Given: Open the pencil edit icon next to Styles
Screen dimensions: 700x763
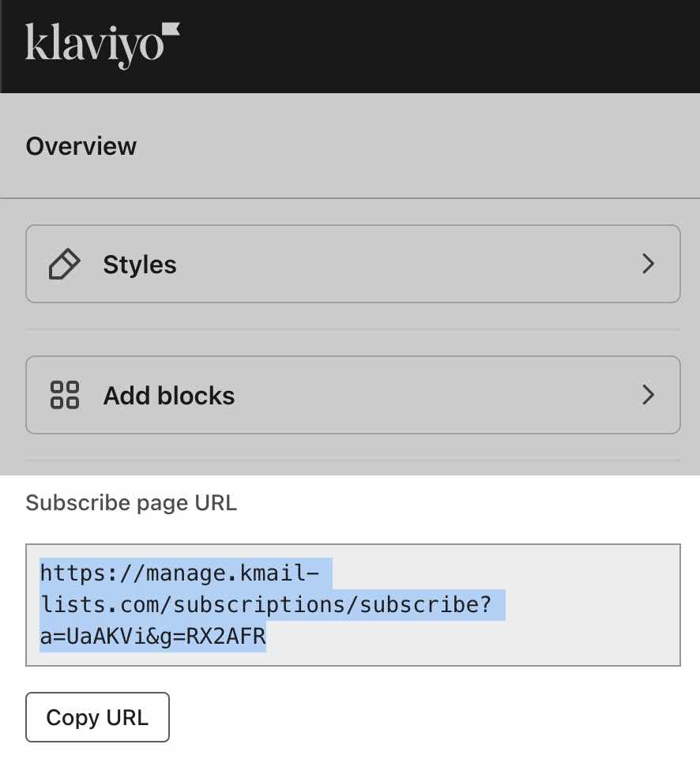Looking at the screenshot, I should pyautogui.click(x=65, y=264).
